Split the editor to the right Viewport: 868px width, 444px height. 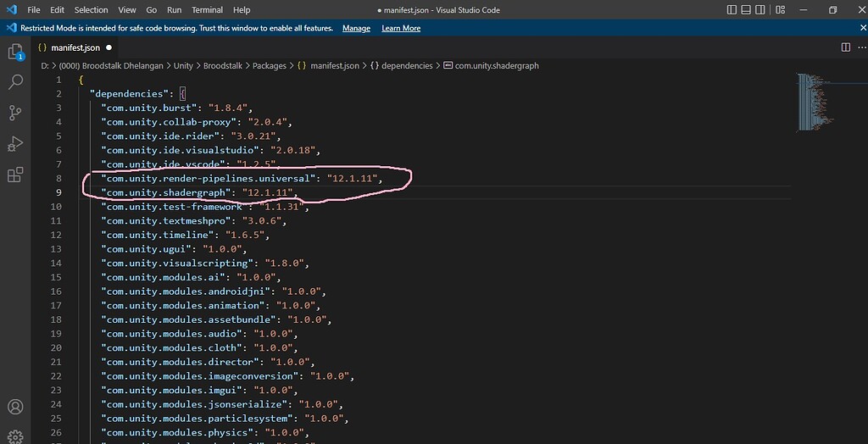845,47
